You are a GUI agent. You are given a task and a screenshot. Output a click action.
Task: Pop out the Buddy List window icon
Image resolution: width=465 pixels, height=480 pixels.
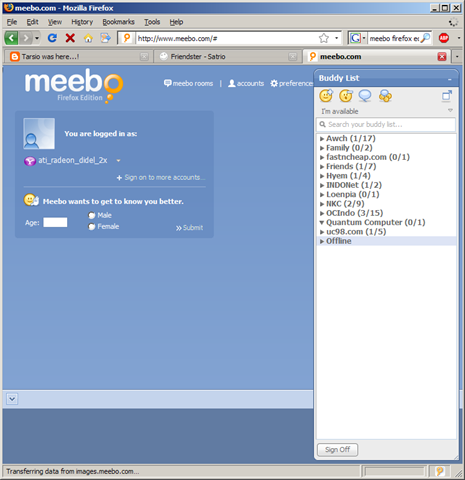pyautogui.click(x=447, y=96)
